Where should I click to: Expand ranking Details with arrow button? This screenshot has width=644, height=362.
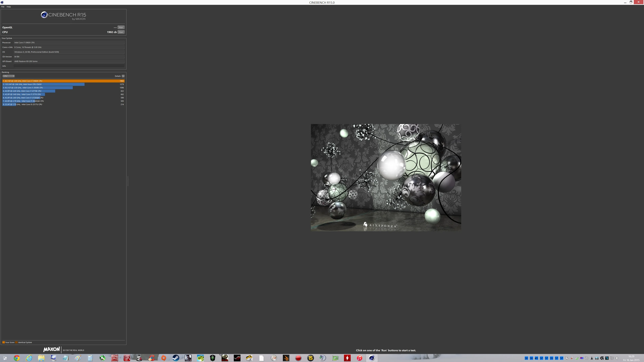123,76
